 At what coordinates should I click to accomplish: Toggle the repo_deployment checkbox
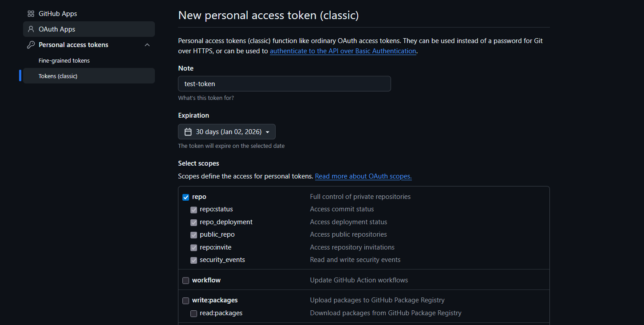194,222
